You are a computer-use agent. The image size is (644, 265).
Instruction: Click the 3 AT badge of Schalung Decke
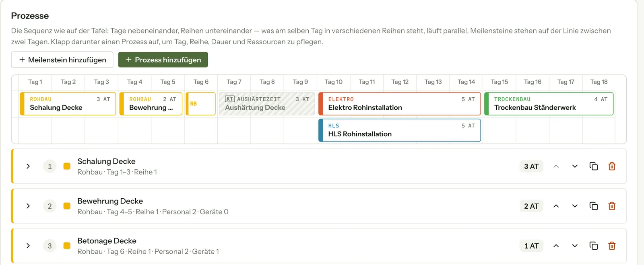531,166
